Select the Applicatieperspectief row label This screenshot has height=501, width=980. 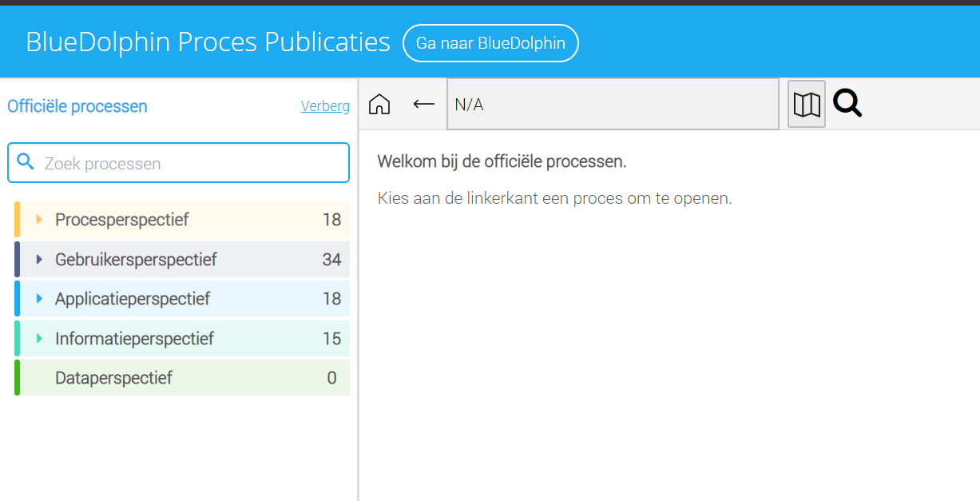[x=133, y=299]
